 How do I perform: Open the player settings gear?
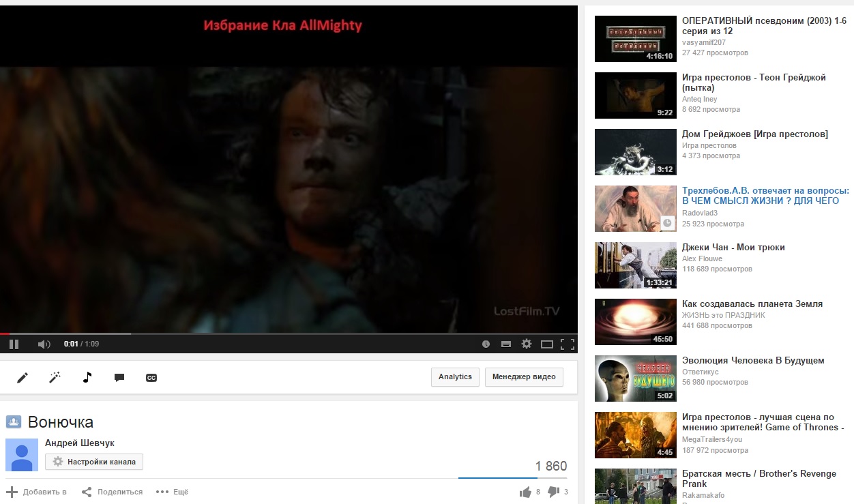tap(527, 344)
